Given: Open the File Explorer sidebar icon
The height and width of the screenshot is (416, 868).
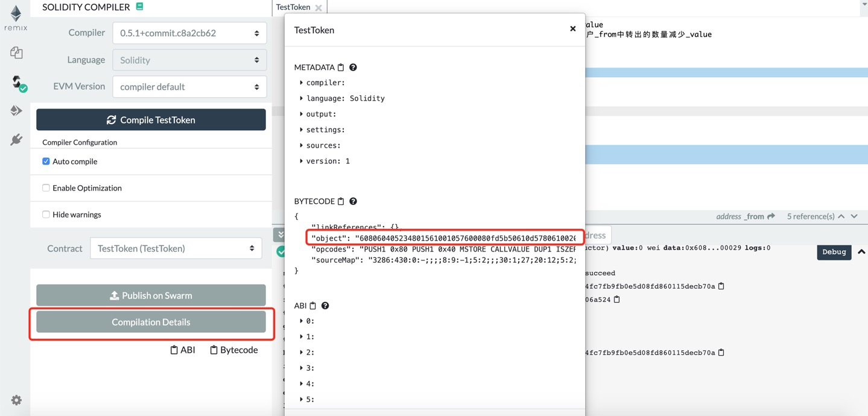Looking at the screenshot, I should tap(16, 52).
